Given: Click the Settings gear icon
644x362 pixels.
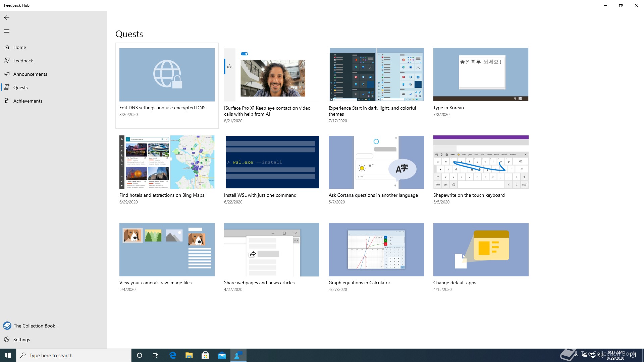Looking at the screenshot, I should tap(7, 340).
